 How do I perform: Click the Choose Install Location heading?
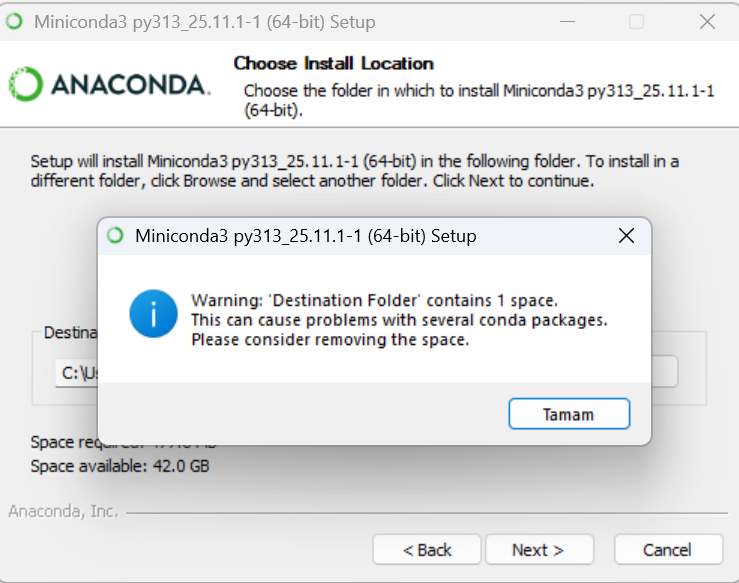coord(333,63)
